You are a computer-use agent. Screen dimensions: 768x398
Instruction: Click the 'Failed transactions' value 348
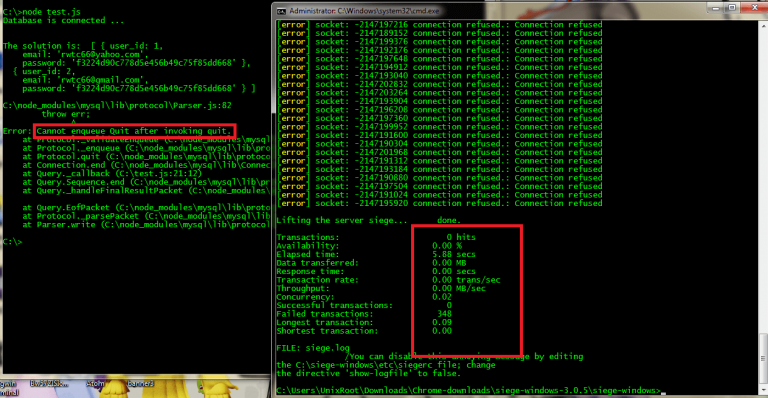coord(444,314)
